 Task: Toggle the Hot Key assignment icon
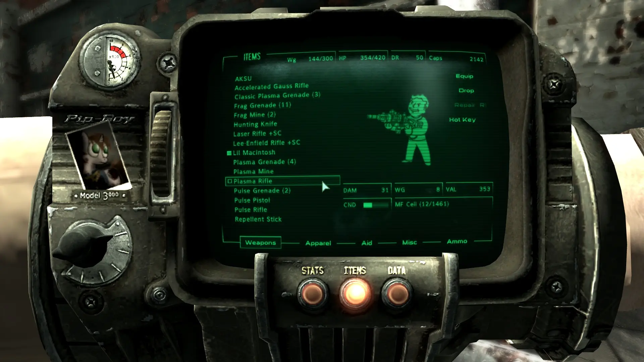pos(463,119)
